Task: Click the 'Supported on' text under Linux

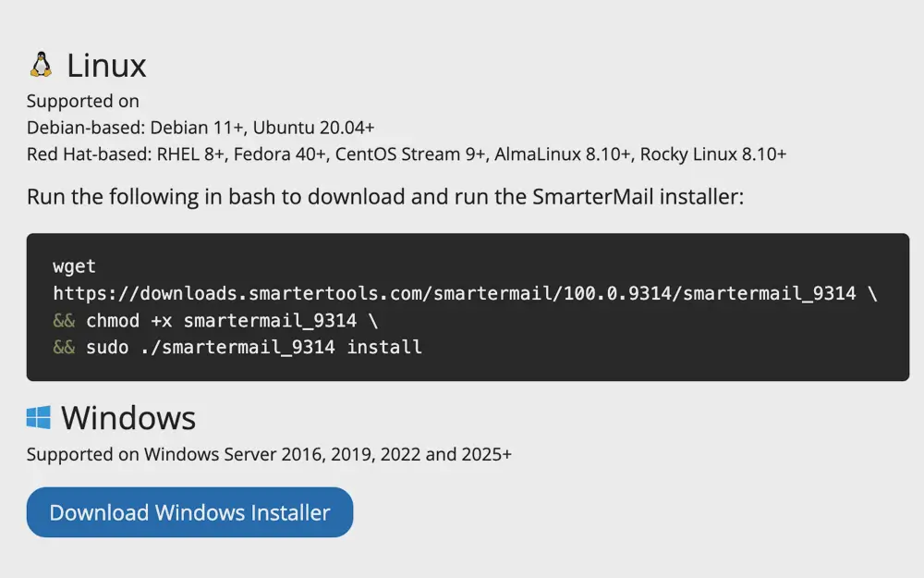Action: tap(81, 101)
